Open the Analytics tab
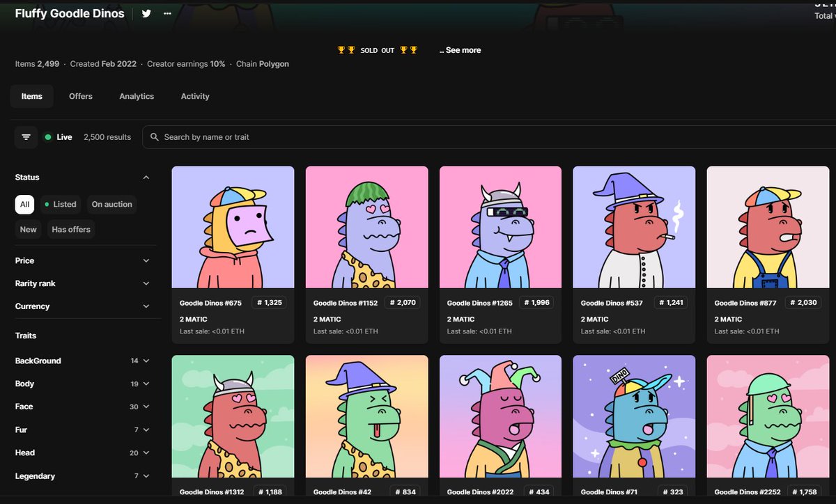The image size is (836, 504). [137, 96]
